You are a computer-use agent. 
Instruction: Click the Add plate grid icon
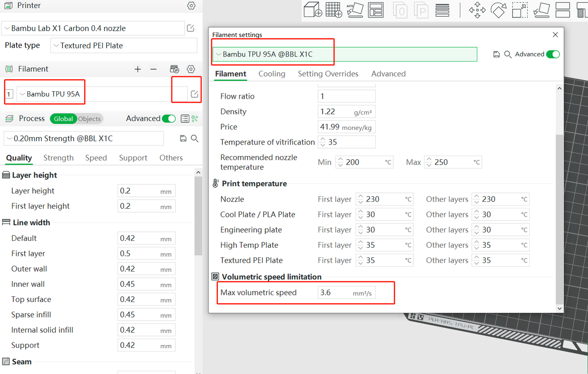334,10
